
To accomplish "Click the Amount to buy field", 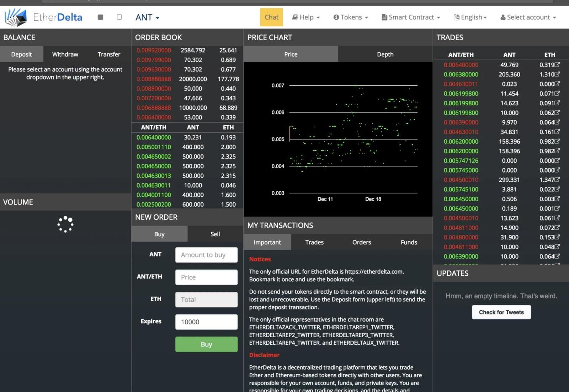I will point(206,255).
